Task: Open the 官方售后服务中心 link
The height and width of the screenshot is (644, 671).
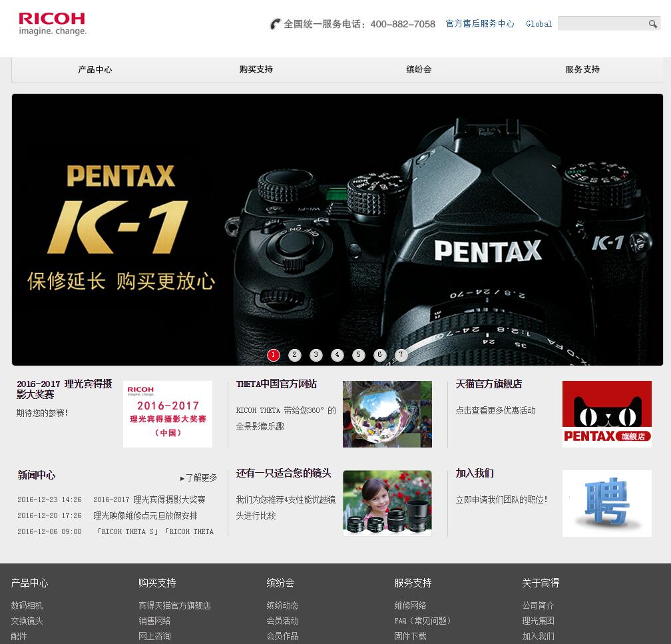Action: tap(480, 23)
